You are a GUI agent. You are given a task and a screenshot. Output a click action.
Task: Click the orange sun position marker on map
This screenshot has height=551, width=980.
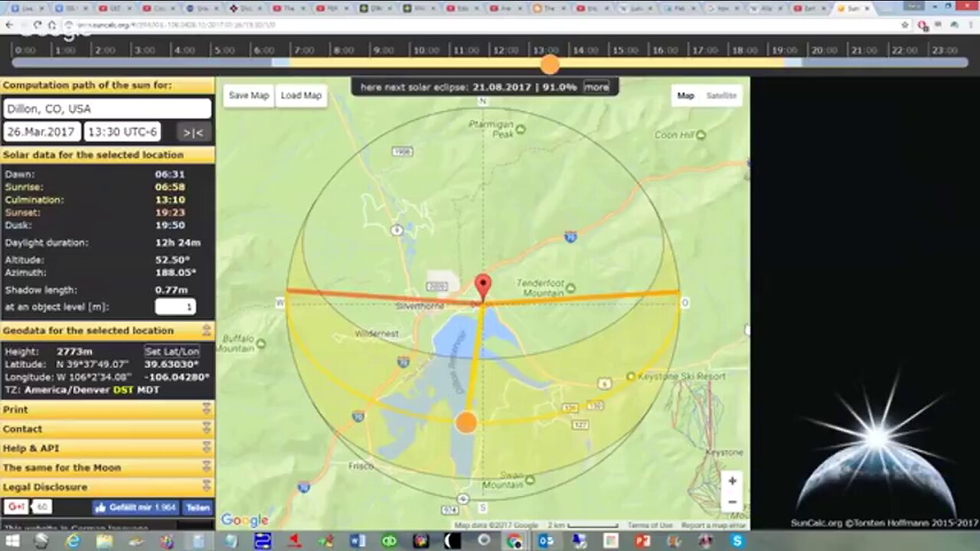(466, 422)
